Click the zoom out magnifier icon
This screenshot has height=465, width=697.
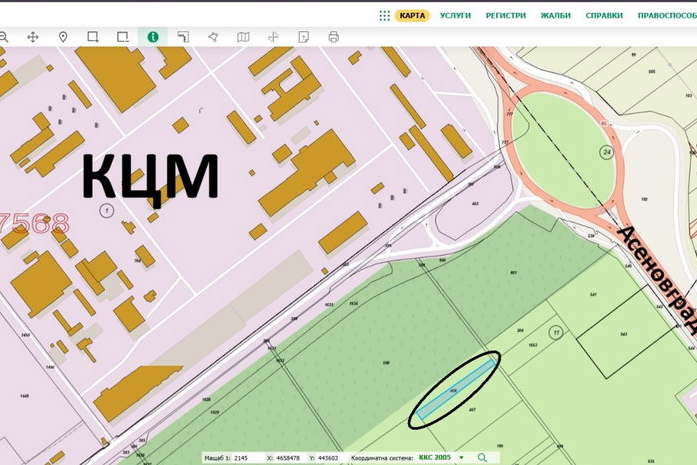coord(4,37)
